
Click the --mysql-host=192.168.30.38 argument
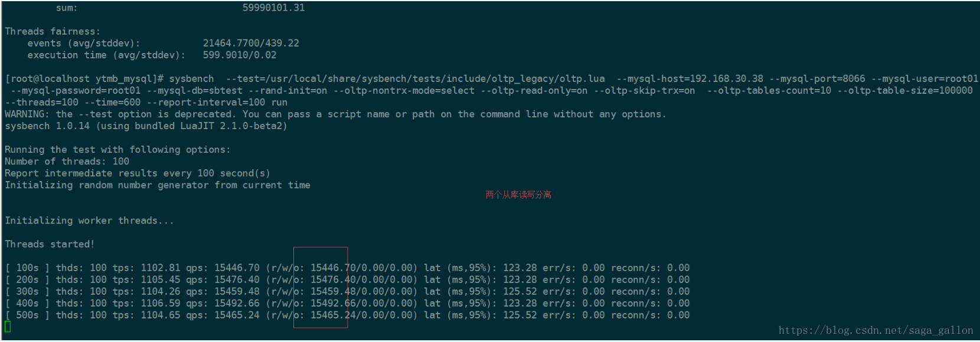click(x=690, y=78)
